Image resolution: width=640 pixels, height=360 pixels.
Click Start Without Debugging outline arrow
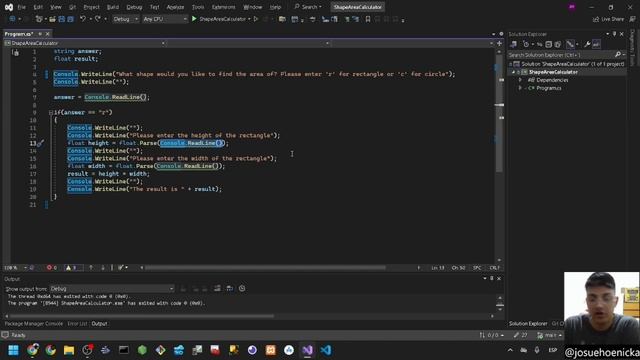click(x=256, y=19)
